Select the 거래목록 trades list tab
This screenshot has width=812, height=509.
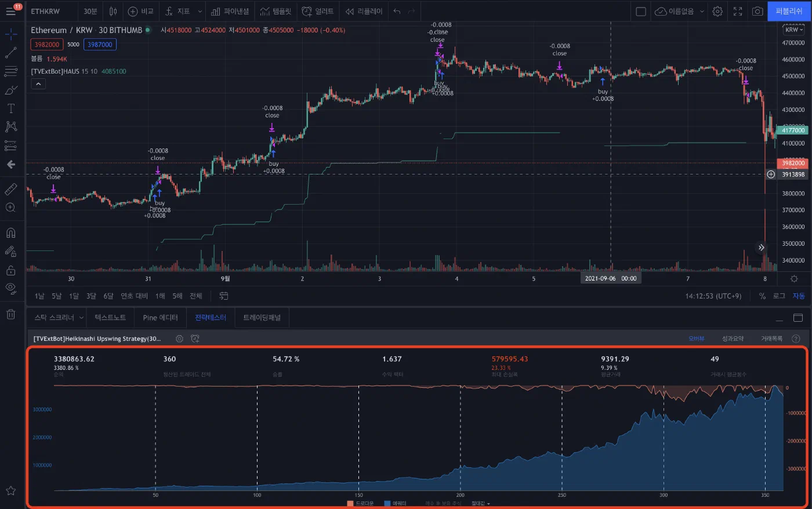click(x=771, y=339)
